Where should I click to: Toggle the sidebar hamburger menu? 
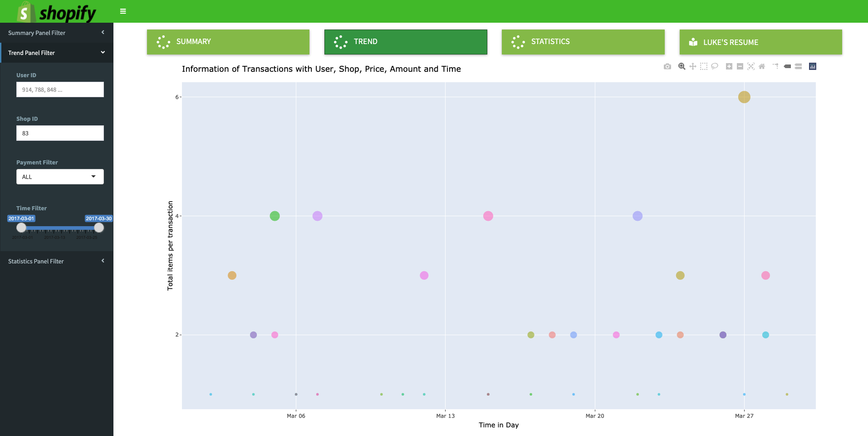click(x=123, y=11)
